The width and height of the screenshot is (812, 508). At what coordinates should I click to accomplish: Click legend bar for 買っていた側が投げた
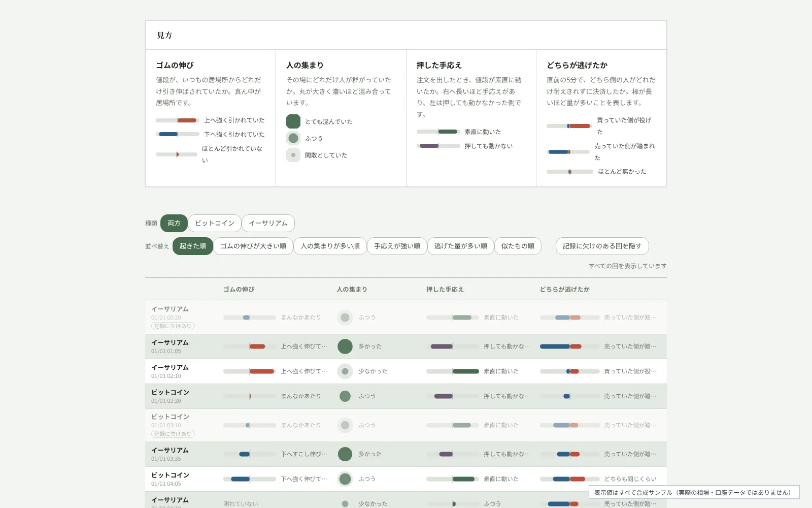[x=569, y=126]
